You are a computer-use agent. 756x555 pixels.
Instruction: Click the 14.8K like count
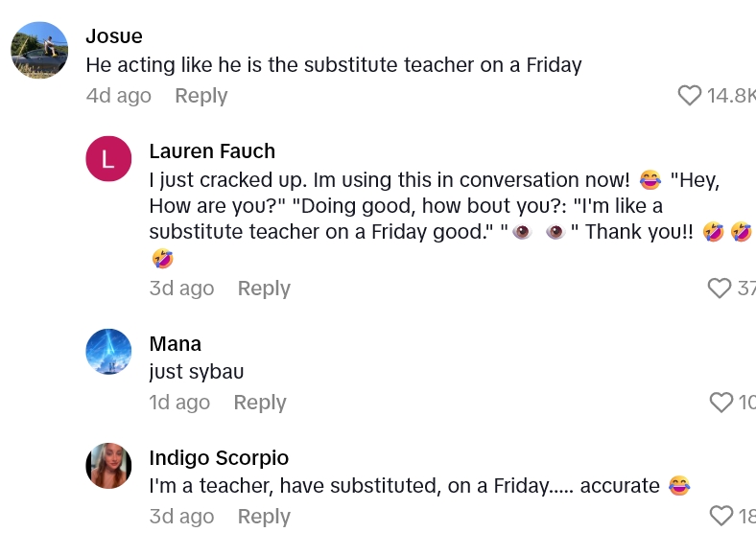[x=730, y=95]
